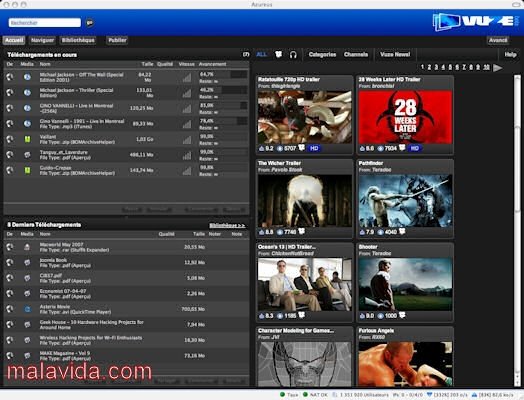
Task: Click the source icon for MAKE Magazine Vol 9
Action: [10, 356]
